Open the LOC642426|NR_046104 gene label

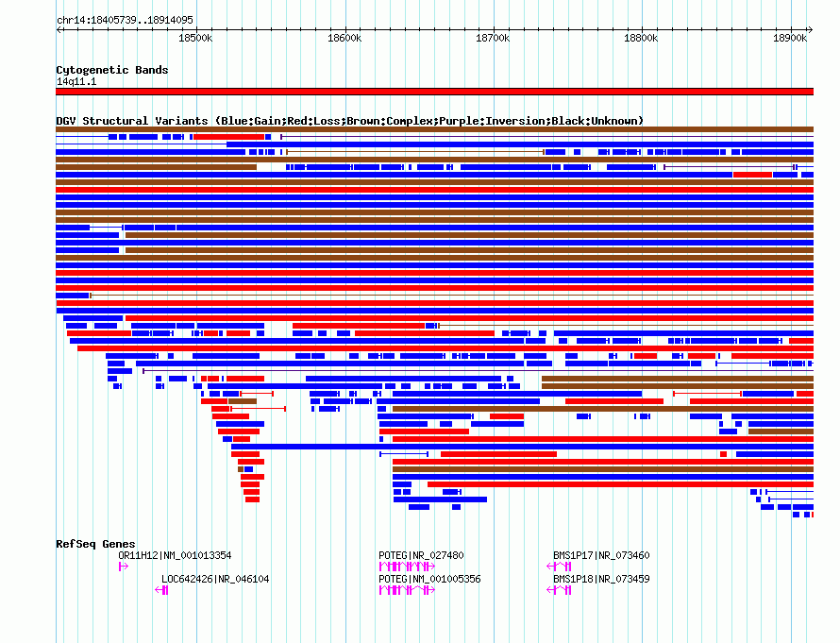[x=215, y=579]
